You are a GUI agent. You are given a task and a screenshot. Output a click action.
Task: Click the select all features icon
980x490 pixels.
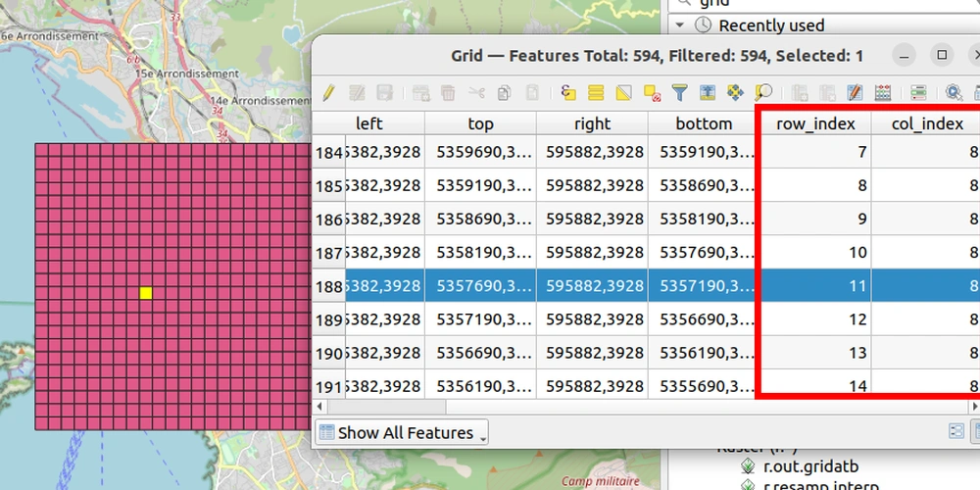click(x=596, y=93)
